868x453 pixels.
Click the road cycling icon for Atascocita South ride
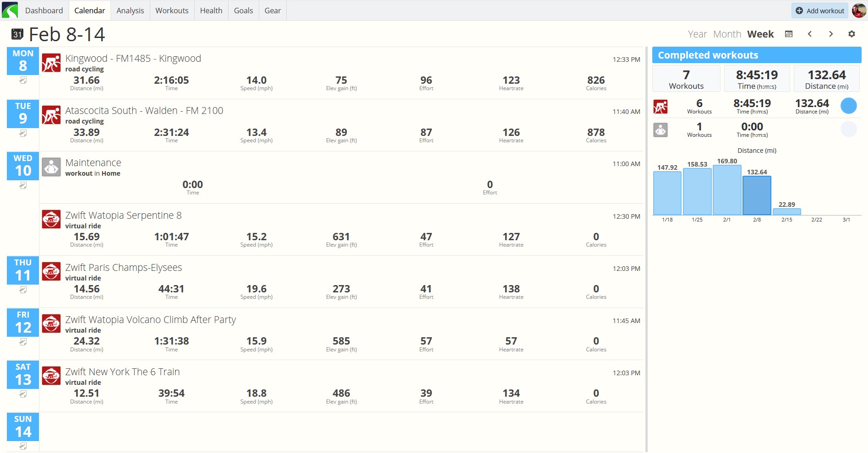(x=51, y=115)
